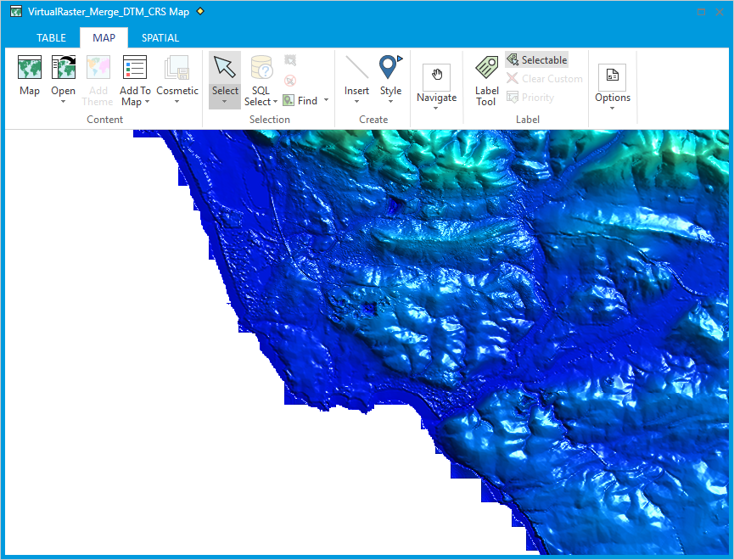
Task: Close the VirtualRaster map window
Action: (x=720, y=12)
